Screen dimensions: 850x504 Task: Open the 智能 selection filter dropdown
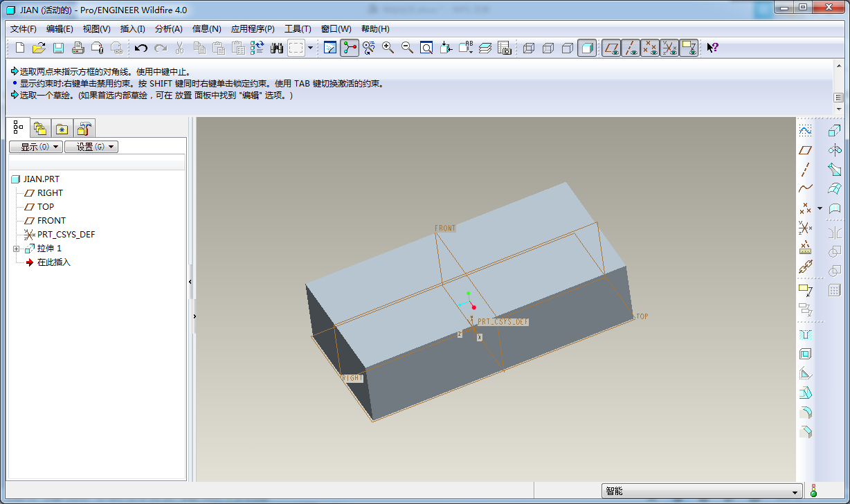coord(702,491)
